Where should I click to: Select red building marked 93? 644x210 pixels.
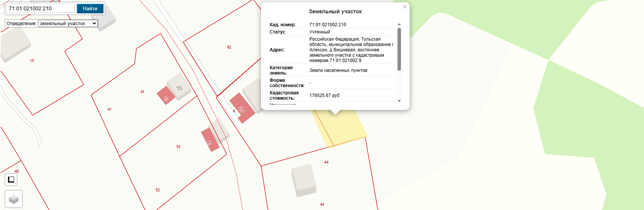click(166, 95)
